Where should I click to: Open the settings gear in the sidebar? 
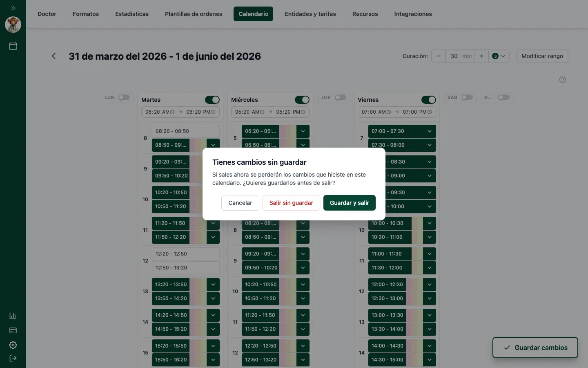coord(13,345)
